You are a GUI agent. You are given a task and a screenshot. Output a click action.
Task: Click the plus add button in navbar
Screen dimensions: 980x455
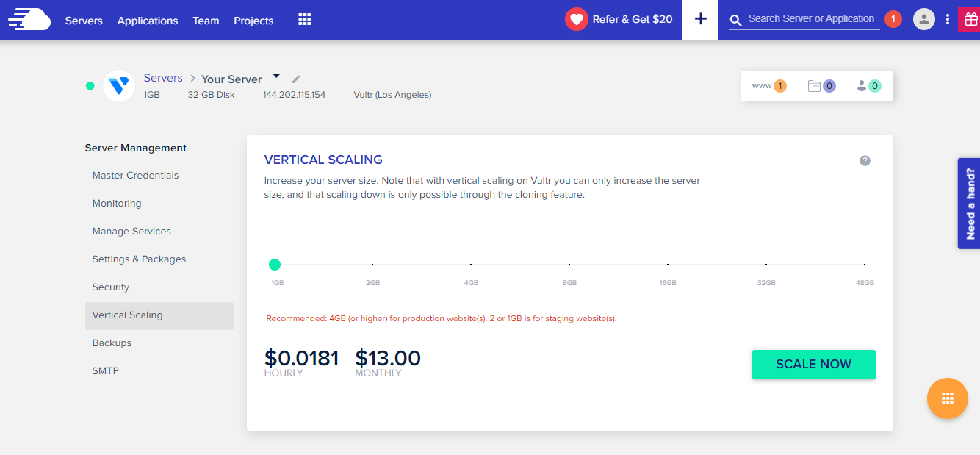pyautogui.click(x=700, y=20)
